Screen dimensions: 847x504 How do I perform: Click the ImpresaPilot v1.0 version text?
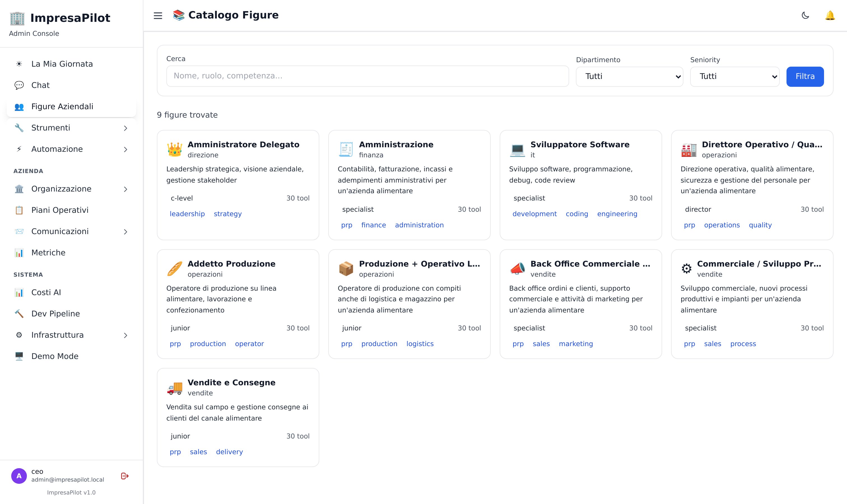[x=71, y=493]
